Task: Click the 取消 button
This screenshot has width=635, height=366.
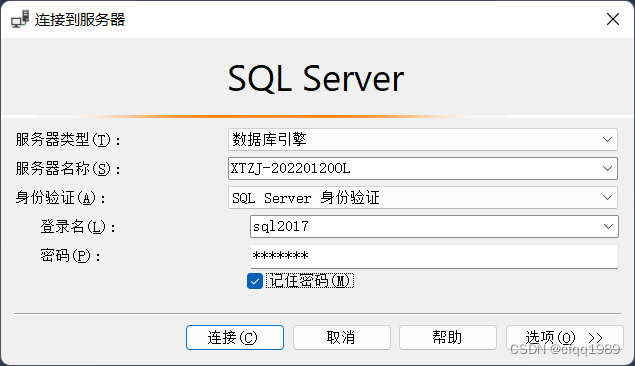Action: 341,337
